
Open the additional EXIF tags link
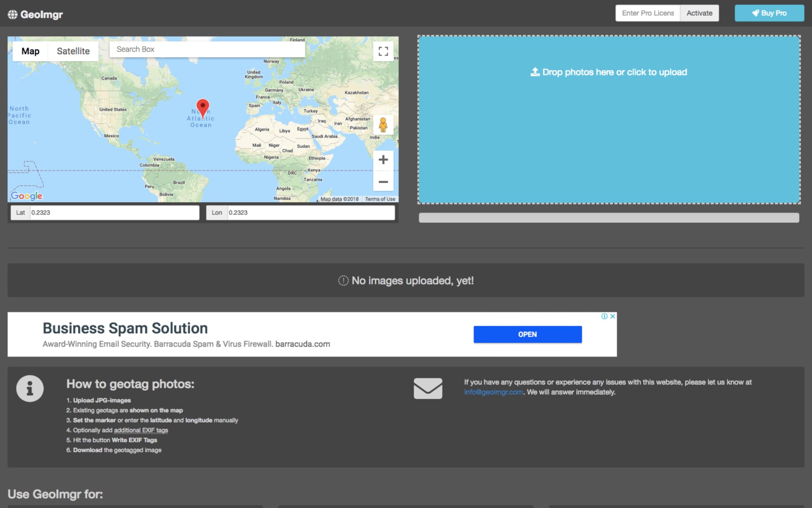click(x=141, y=430)
